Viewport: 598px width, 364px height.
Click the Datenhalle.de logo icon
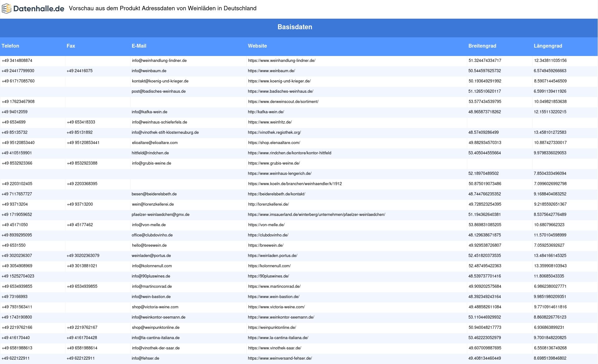point(6,9)
